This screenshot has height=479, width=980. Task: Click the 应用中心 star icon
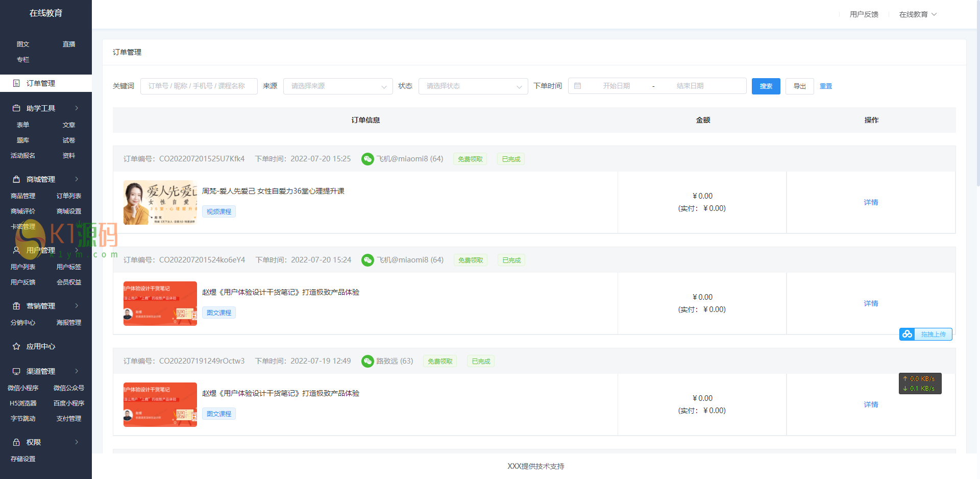16,346
